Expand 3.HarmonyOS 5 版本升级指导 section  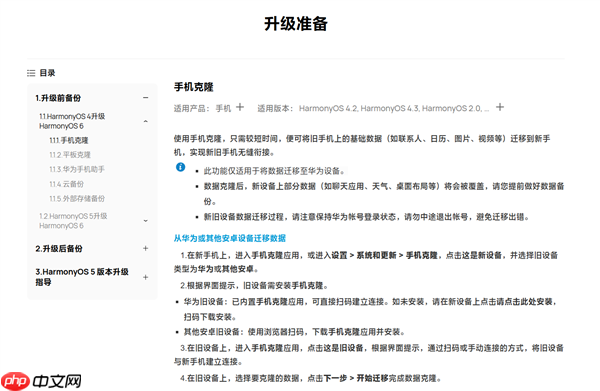click(145, 277)
